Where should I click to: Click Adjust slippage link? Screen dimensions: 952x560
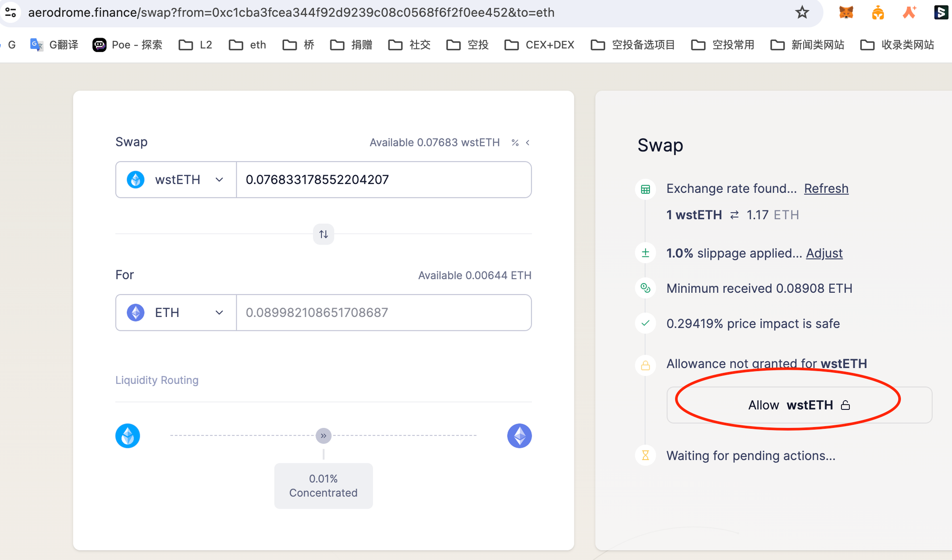click(824, 253)
